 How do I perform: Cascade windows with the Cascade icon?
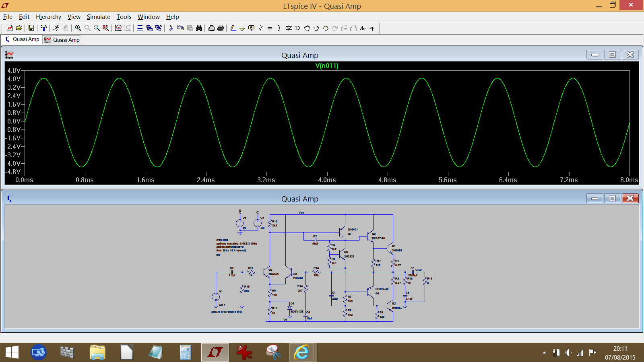[x=149, y=28]
